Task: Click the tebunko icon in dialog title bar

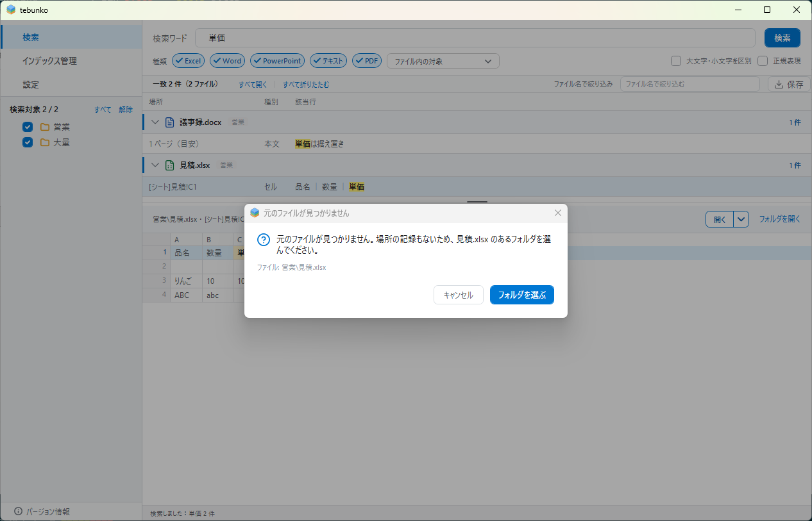Action: click(255, 213)
